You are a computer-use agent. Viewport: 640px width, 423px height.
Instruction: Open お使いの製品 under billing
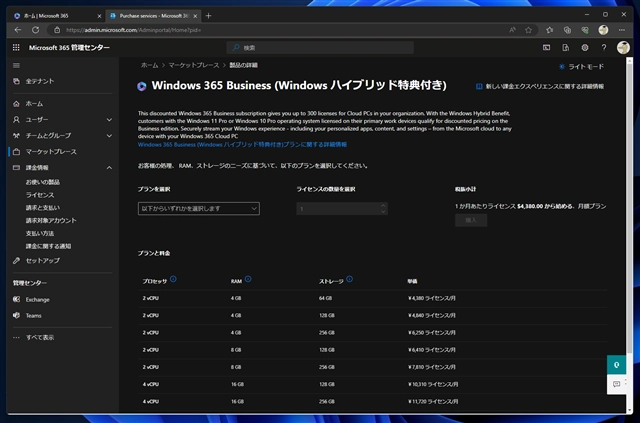42,182
